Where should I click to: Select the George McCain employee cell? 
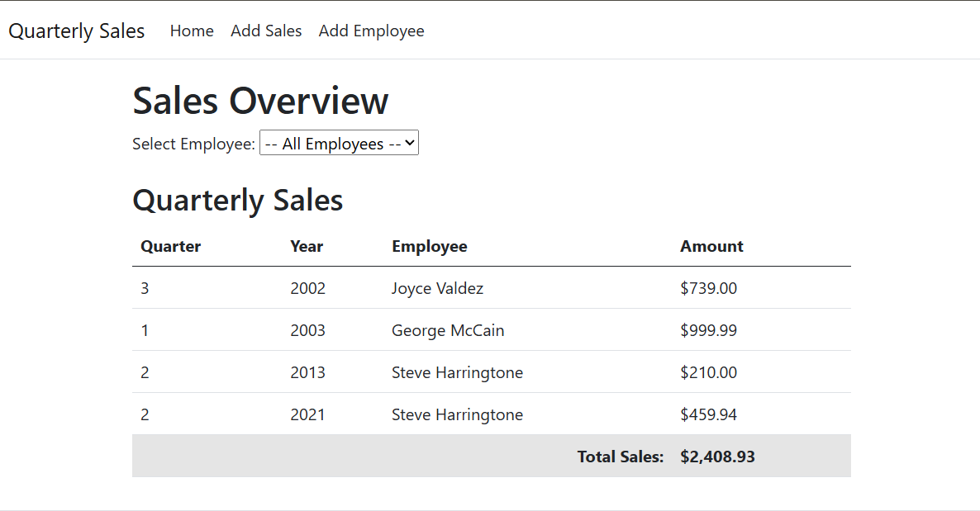[448, 330]
